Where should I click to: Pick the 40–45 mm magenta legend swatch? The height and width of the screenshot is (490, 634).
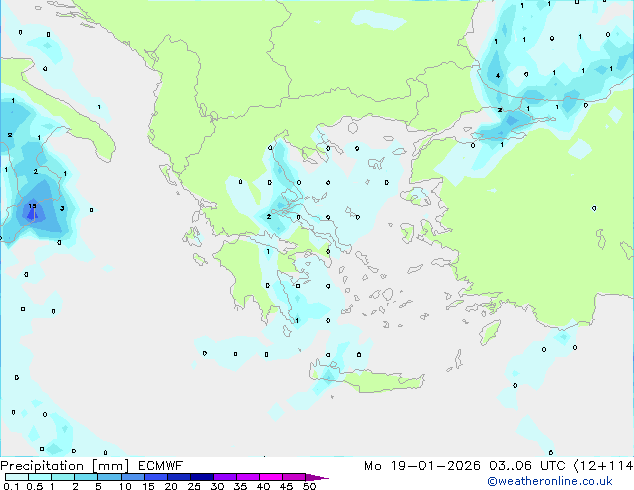(271, 477)
